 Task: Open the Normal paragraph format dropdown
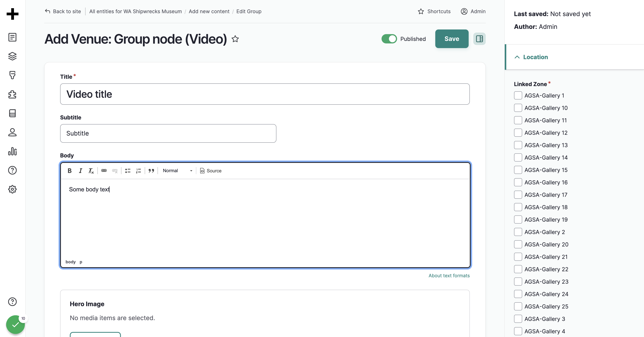(x=177, y=171)
